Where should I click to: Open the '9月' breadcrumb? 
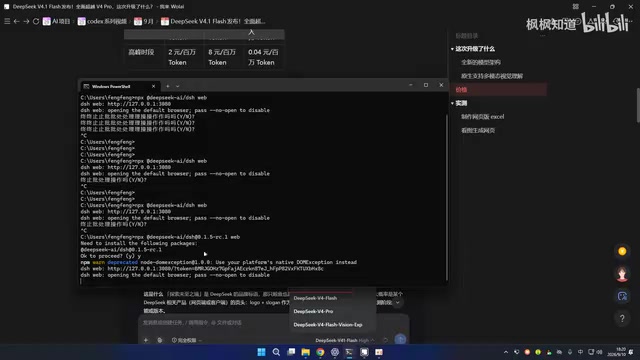click(144, 21)
